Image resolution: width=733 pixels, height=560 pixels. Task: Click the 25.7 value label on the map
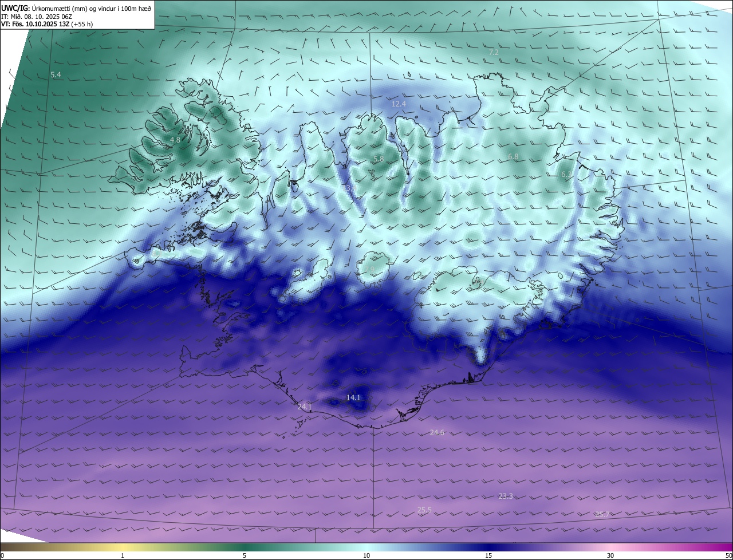(603, 514)
